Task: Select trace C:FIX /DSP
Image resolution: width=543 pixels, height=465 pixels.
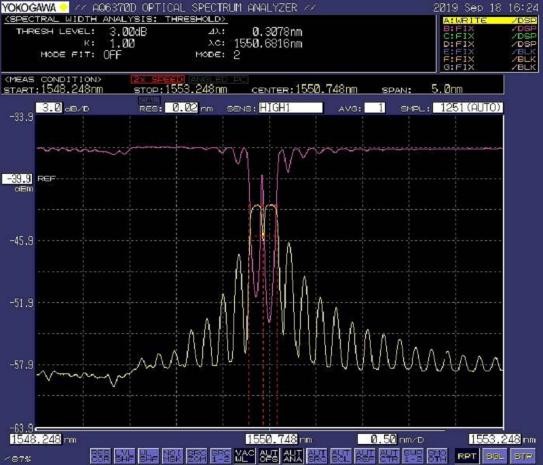Action: click(489, 36)
